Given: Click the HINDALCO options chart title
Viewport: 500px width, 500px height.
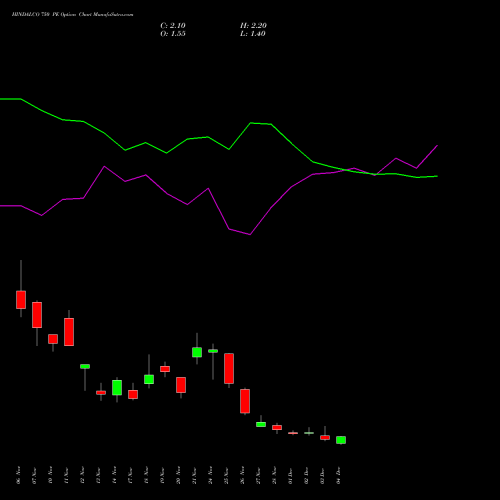Looking at the screenshot, I should tap(72, 14).
